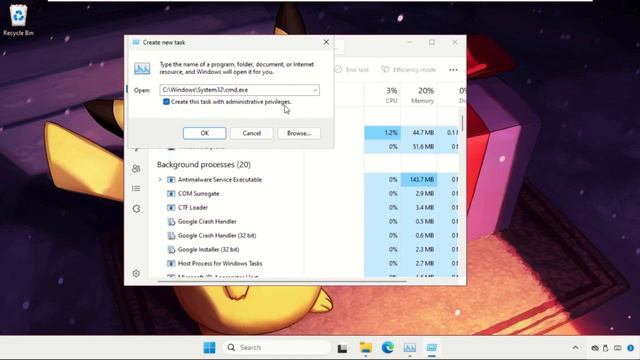Click the Antimalware Service Executable process icon
The height and width of the screenshot is (360, 640).
point(171,180)
